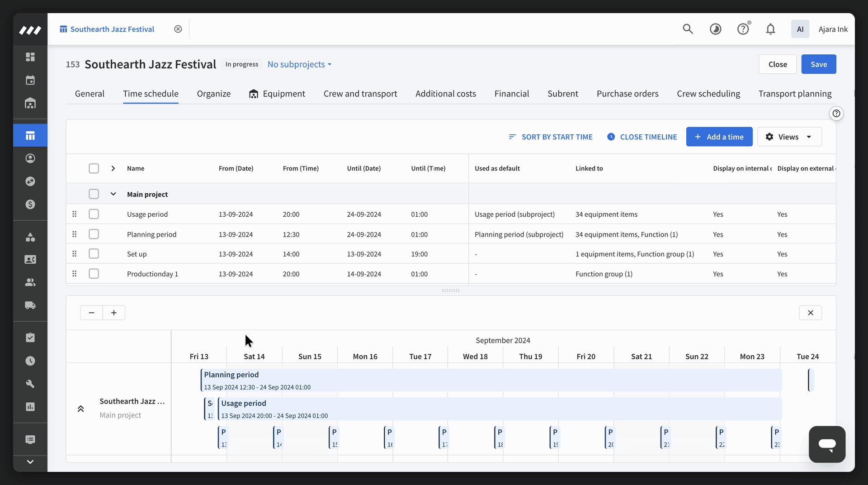Tick the Planning period row checkbox

[94, 234]
